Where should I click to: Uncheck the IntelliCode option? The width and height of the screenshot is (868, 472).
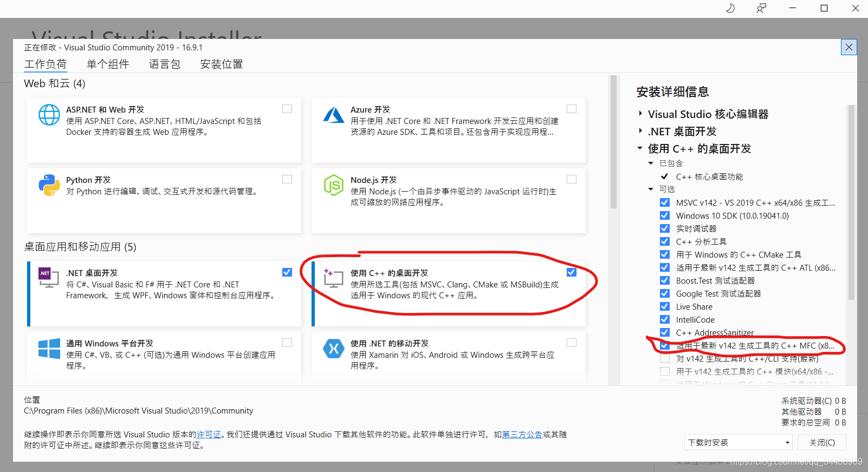click(x=665, y=319)
